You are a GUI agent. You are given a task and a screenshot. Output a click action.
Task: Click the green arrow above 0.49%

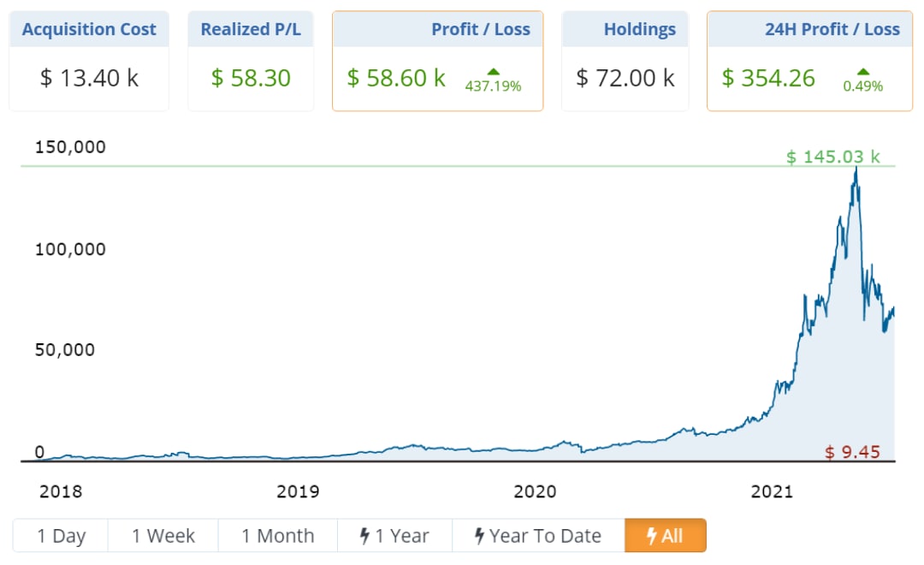862,71
